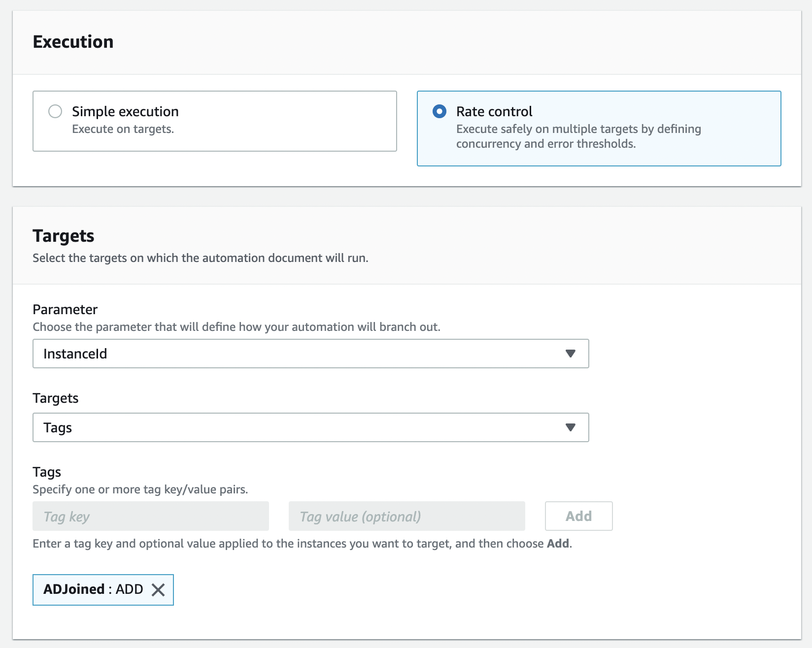Select the Simple execution radio button
This screenshot has height=648, width=812.
55,112
